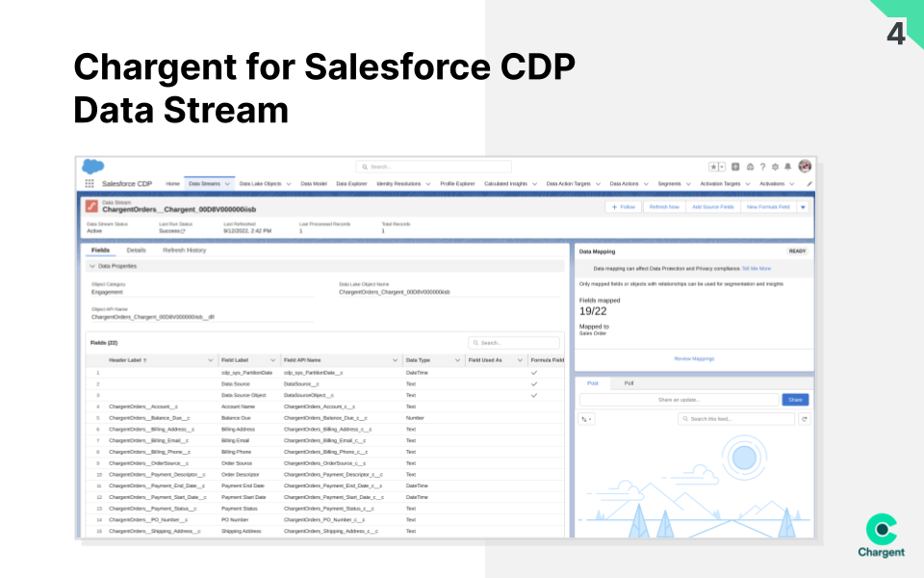The height and width of the screenshot is (578, 924).
Task: Open the Data Lake Objects dropdown chevron
Action: click(289, 184)
